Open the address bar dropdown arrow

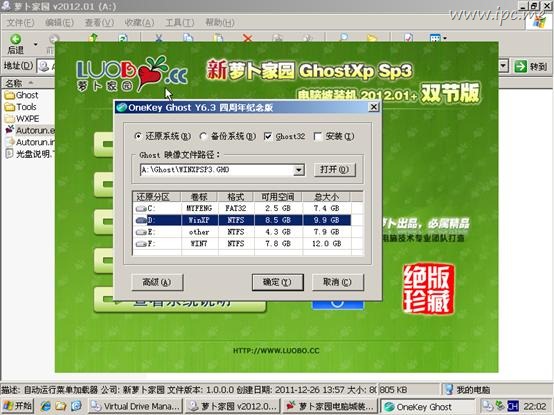coord(504,66)
